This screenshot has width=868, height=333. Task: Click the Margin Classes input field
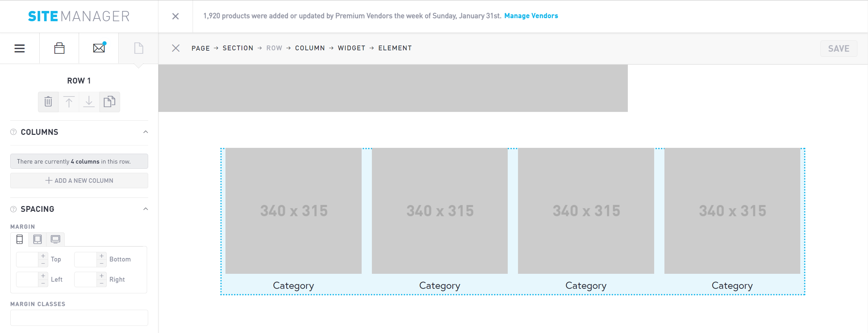click(79, 318)
